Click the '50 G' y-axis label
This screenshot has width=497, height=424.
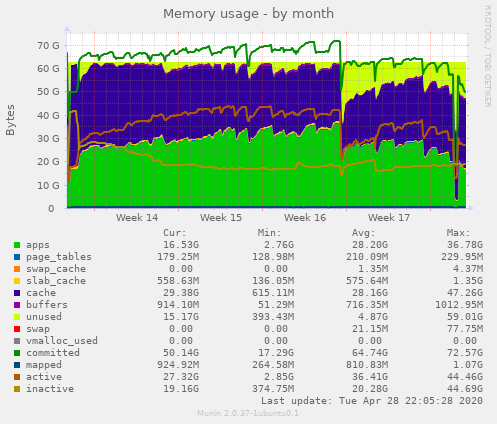click(48, 92)
